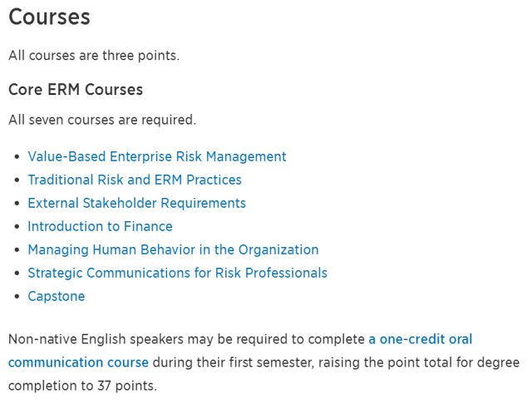Click the 'All seven courses are required' sentence
This screenshot has height=405, width=532.
click(x=102, y=120)
